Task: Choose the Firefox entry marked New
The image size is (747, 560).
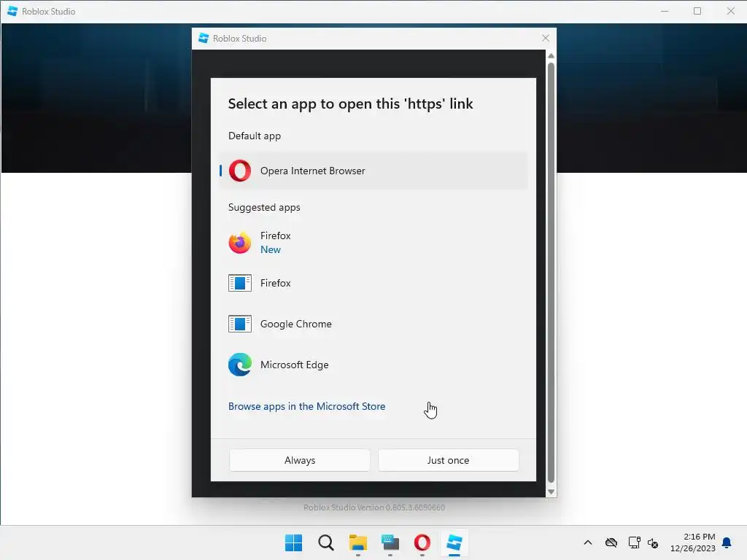Action: click(x=373, y=242)
